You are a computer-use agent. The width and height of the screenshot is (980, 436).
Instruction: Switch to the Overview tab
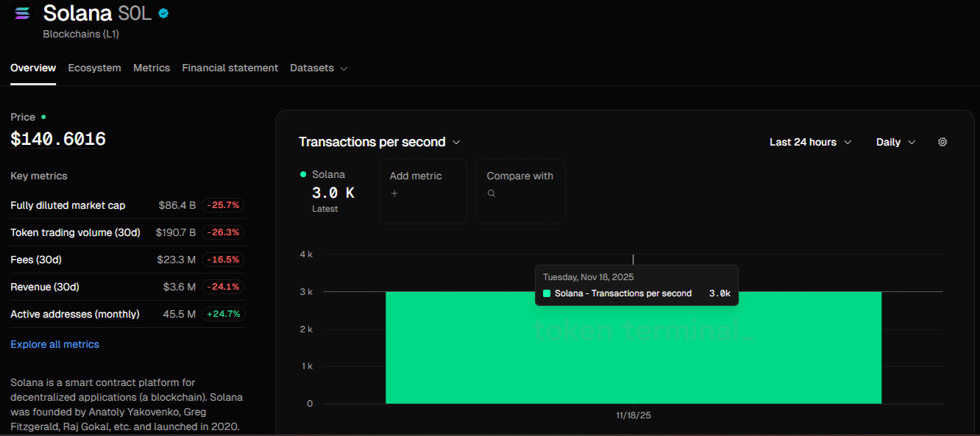click(33, 68)
